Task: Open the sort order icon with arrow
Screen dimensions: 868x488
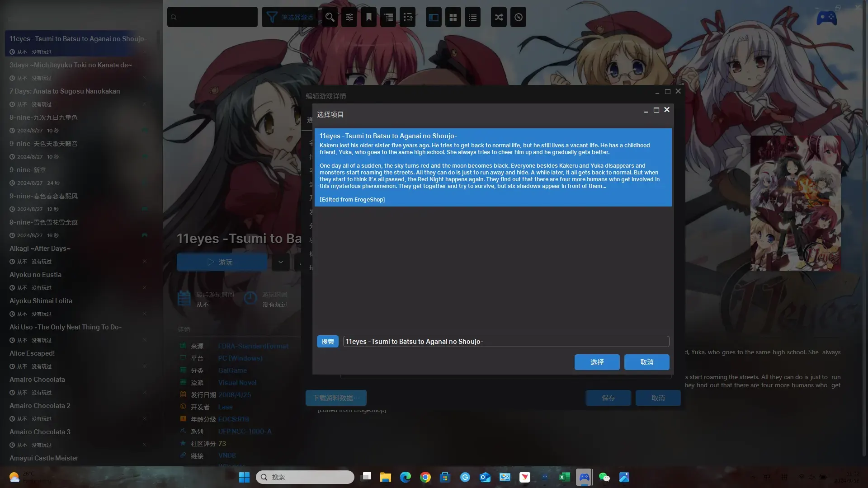Action: tap(408, 17)
